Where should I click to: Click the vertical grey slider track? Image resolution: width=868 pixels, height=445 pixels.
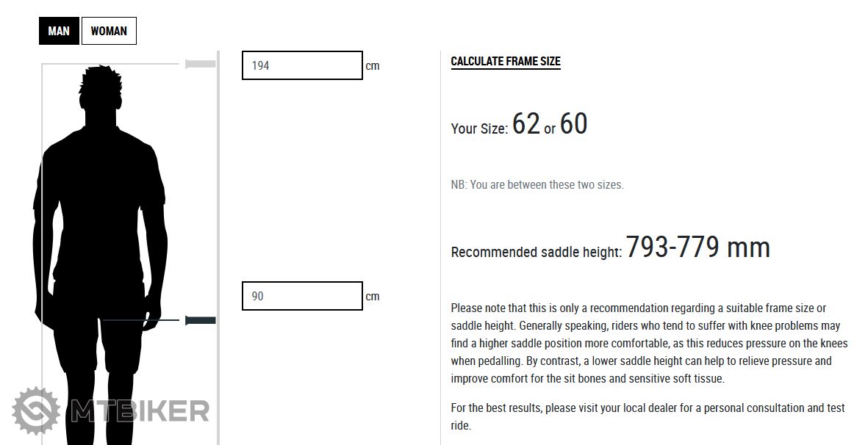pos(218,184)
